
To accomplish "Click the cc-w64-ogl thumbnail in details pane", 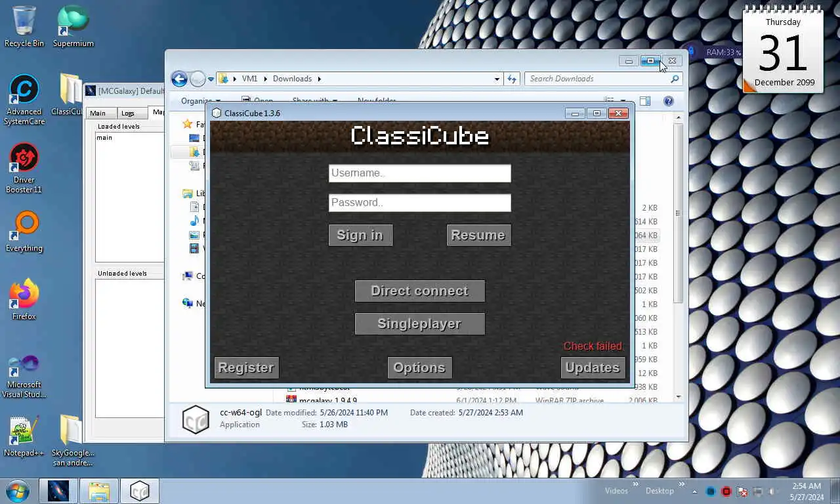I will pyautogui.click(x=196, y=419).
